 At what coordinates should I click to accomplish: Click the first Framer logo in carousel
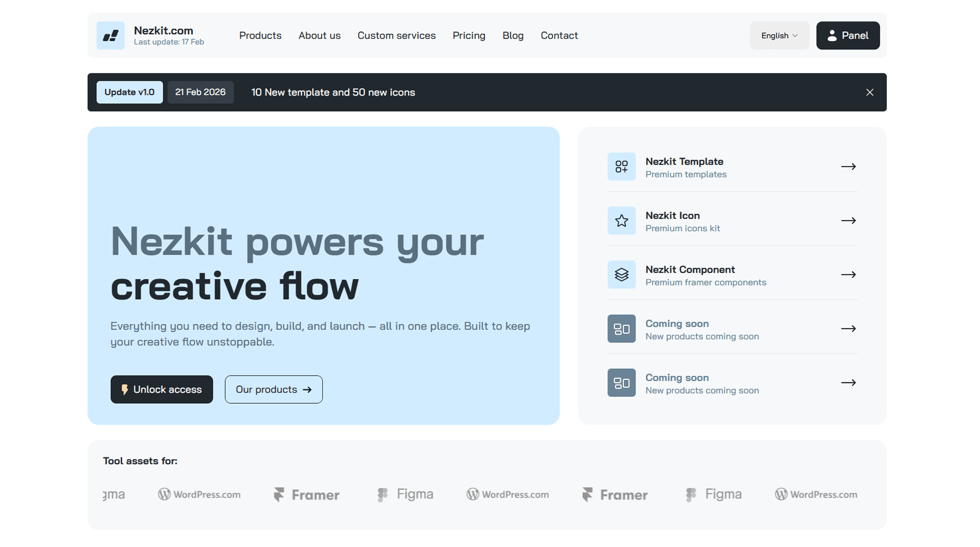[306, 495]
